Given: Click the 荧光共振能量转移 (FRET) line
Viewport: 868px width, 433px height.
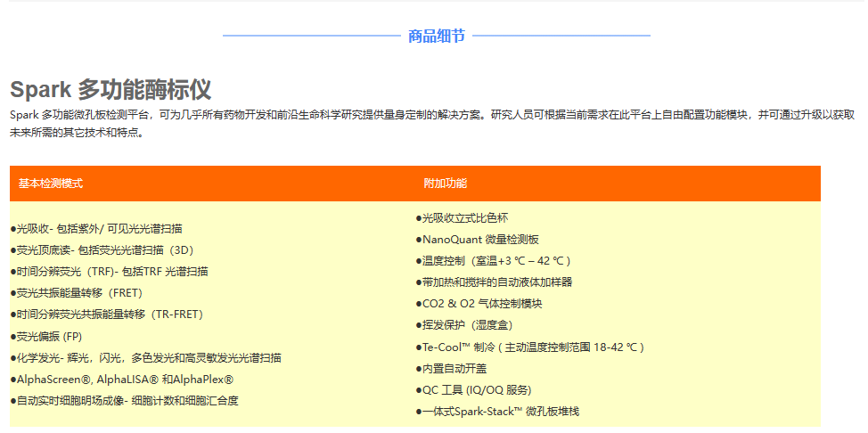Looking at the screenshot, I should coord(77,293).
